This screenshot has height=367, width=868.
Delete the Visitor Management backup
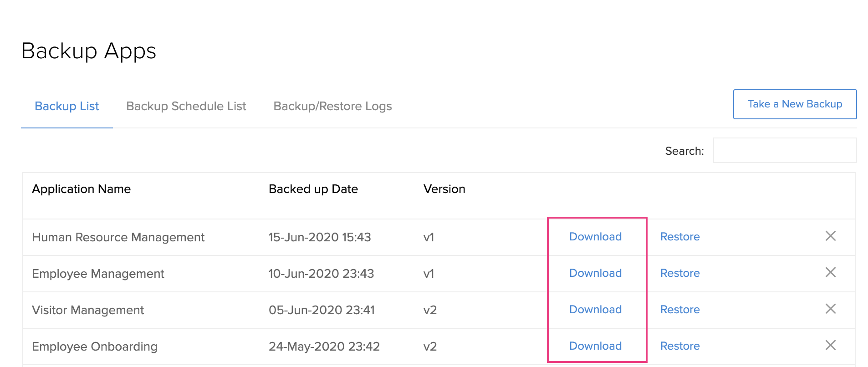(831, 309)
